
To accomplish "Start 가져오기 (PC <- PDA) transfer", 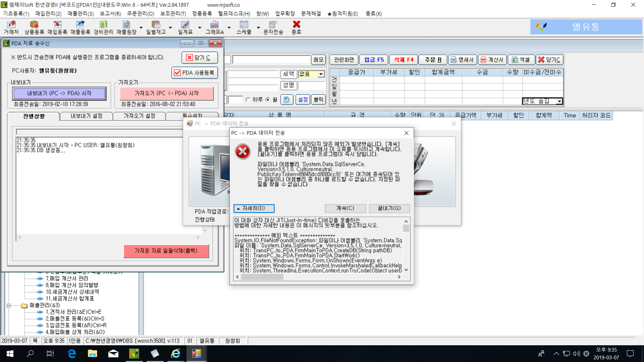I will point(167,94).
